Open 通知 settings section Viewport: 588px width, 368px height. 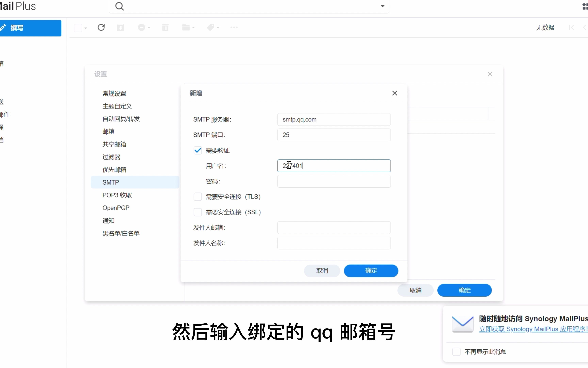click(x=108, y=220)
